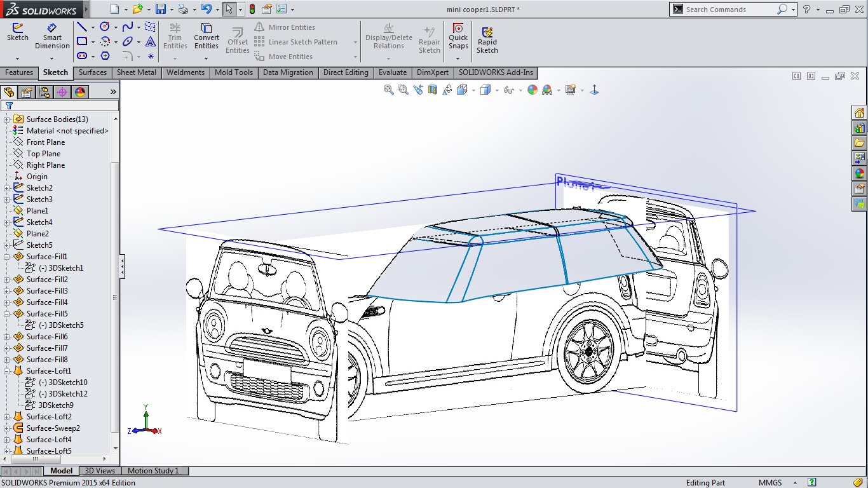
Task: Open the PropertyManager tab icon
Action: (x=27, y=92)
